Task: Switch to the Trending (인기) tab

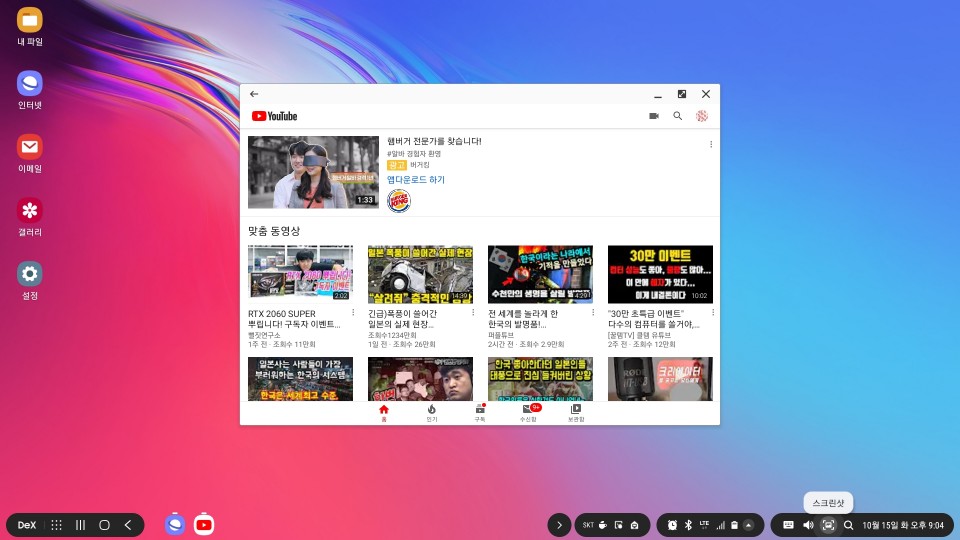Action: pyautogui.click(x=432, y=413)
